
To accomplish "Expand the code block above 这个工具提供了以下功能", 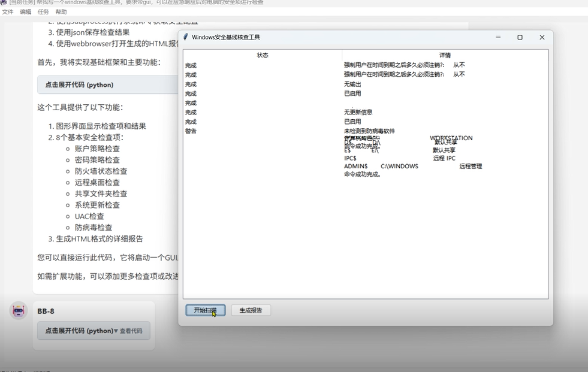I will pyautogui.click(x=108, y=84).
